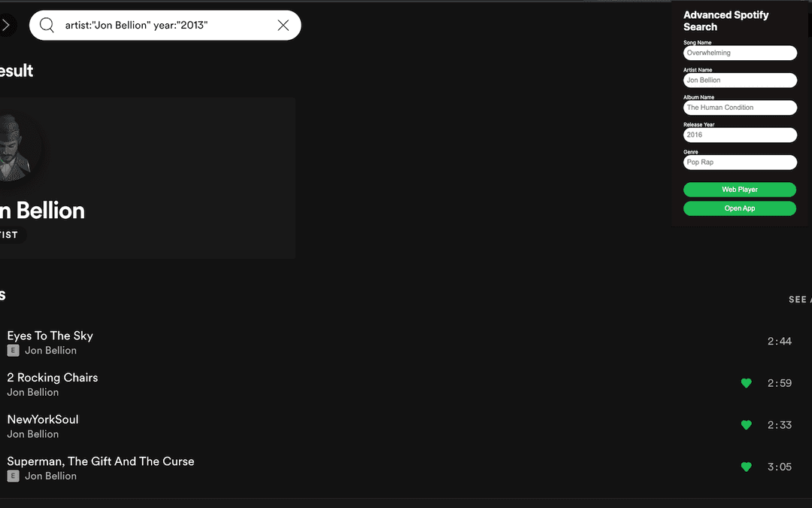
Task: Click the Song Name input field
Action: tap(740, 53)
